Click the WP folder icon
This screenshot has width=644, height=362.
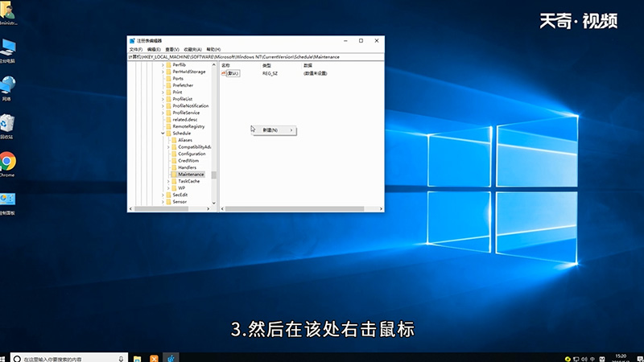[x=174, y=188]
